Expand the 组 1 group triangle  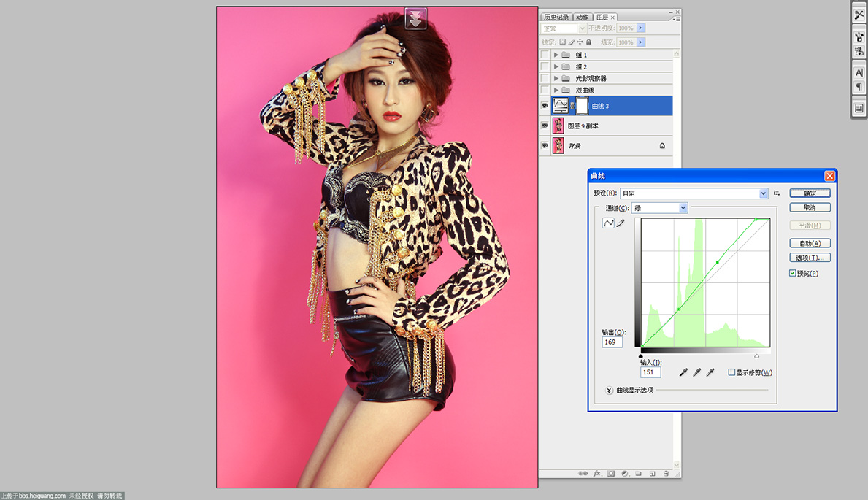point(556,55)
